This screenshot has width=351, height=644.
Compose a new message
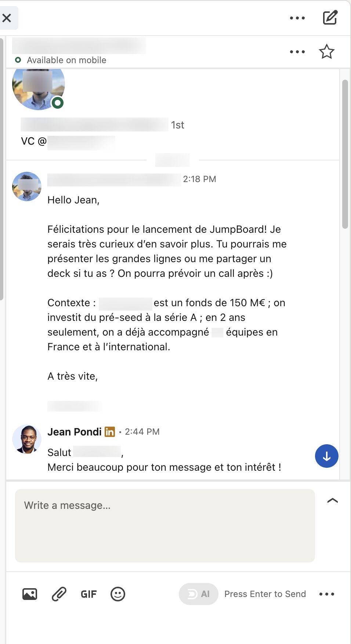click(x=330, y=18)
